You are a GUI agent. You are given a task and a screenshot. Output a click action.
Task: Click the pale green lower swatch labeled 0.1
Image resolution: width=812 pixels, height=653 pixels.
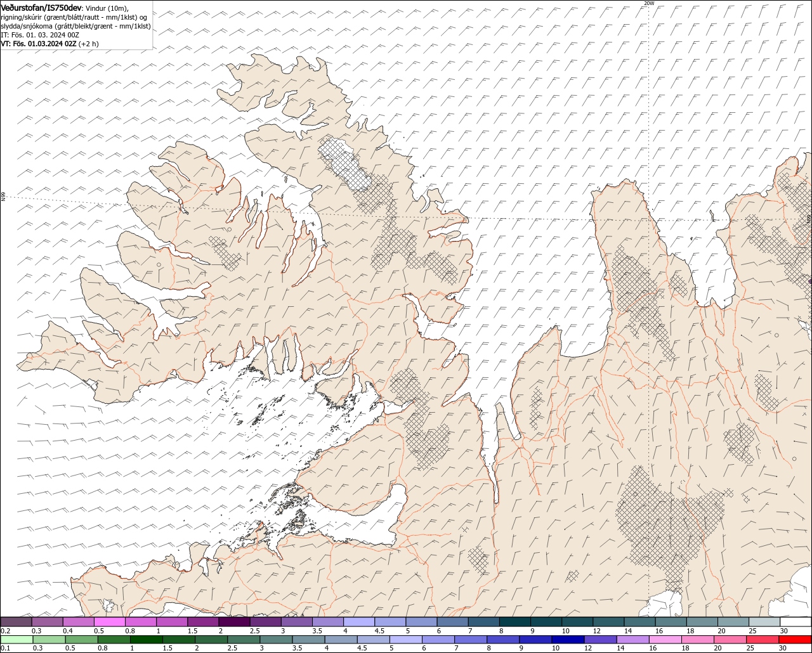(x=16, y=640)
